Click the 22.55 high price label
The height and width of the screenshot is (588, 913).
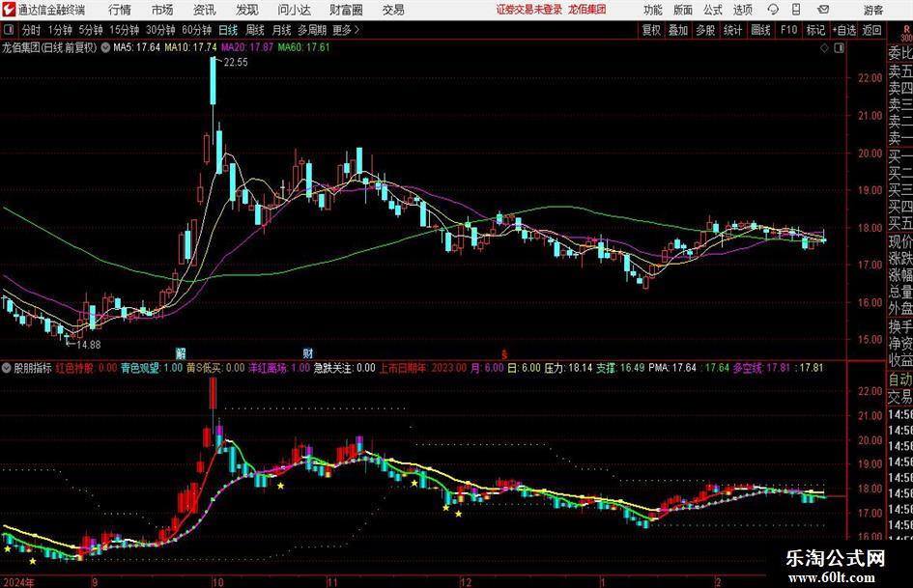(236, 63)
